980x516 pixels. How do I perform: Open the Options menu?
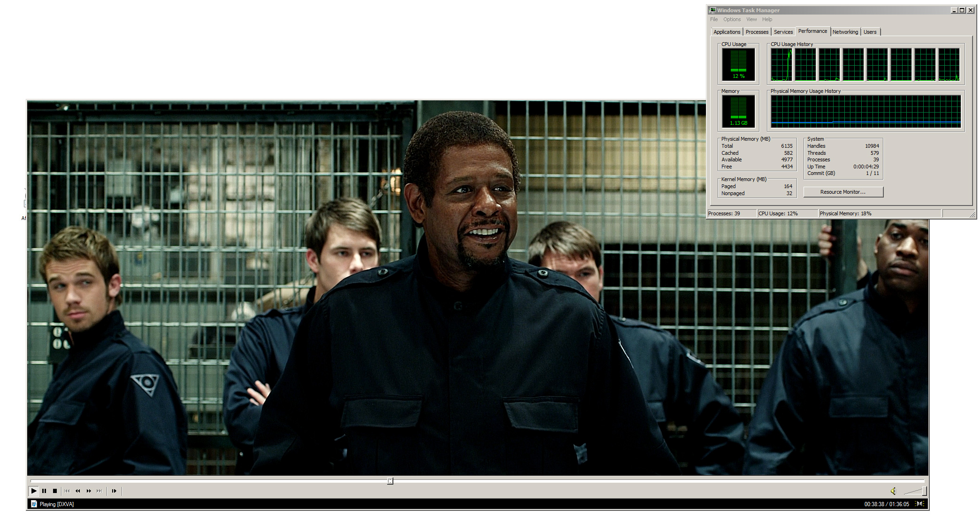732,19
